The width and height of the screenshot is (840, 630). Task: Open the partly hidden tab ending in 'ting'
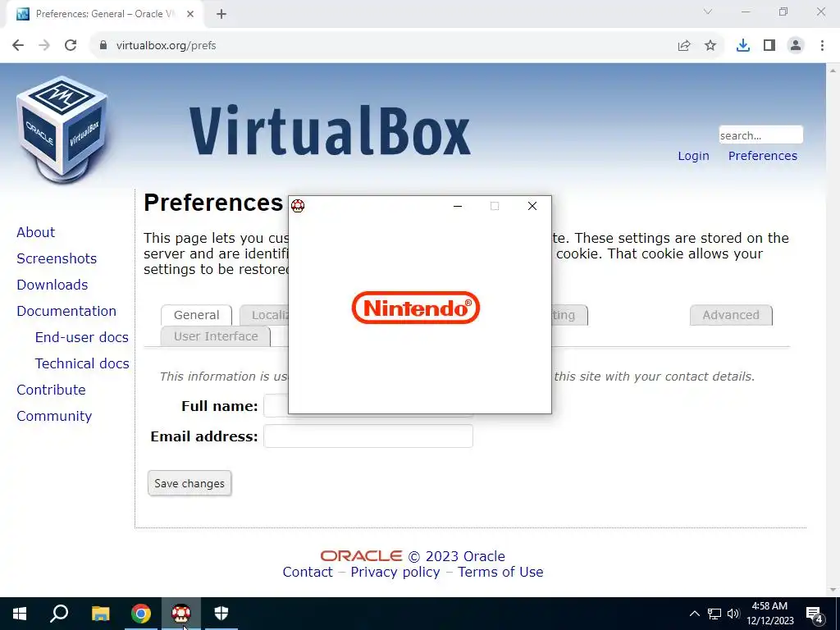(569, 315)
